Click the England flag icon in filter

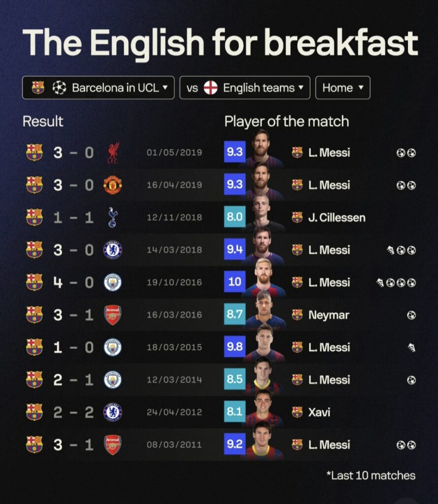coord(210,88)
